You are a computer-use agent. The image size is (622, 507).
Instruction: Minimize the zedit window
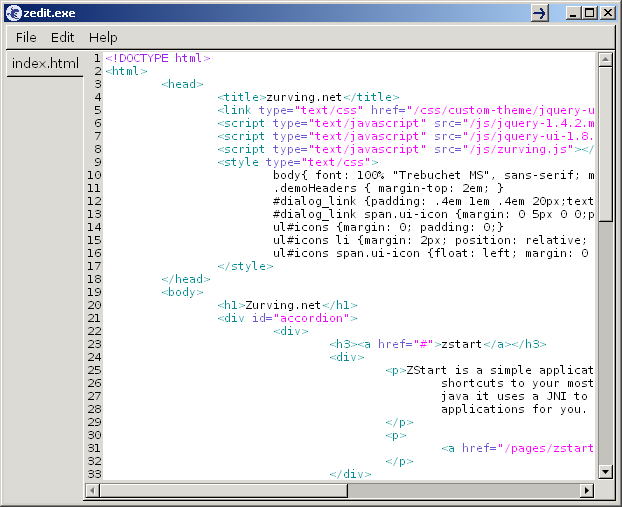(x=572, y=13)
